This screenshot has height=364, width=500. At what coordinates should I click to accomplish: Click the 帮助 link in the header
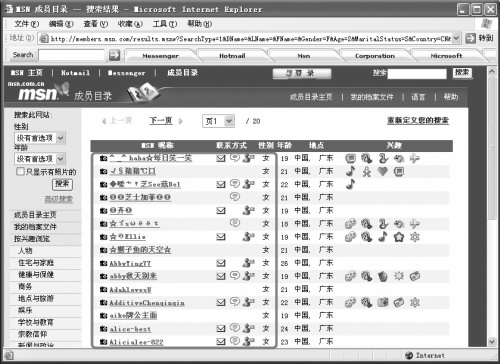click(451, 97)
